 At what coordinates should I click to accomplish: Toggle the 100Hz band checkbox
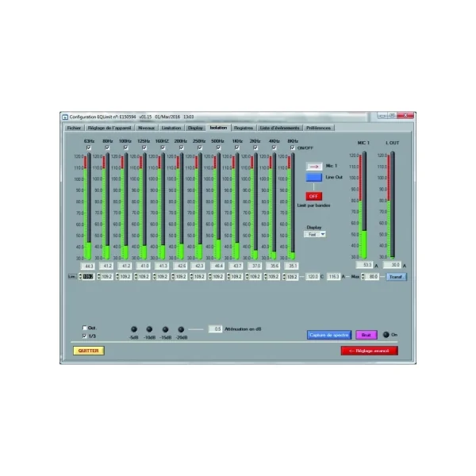click(125, 148)
